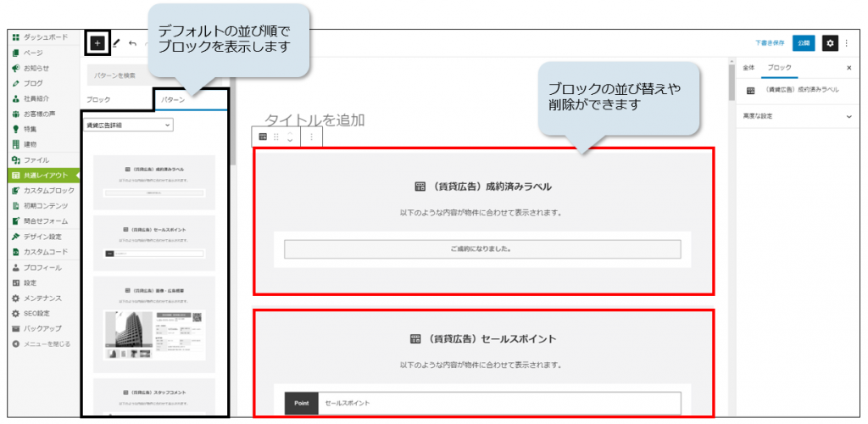Click the 下書き保存 save draft link
Screen dimensions: 868x424
pos(769,42)
